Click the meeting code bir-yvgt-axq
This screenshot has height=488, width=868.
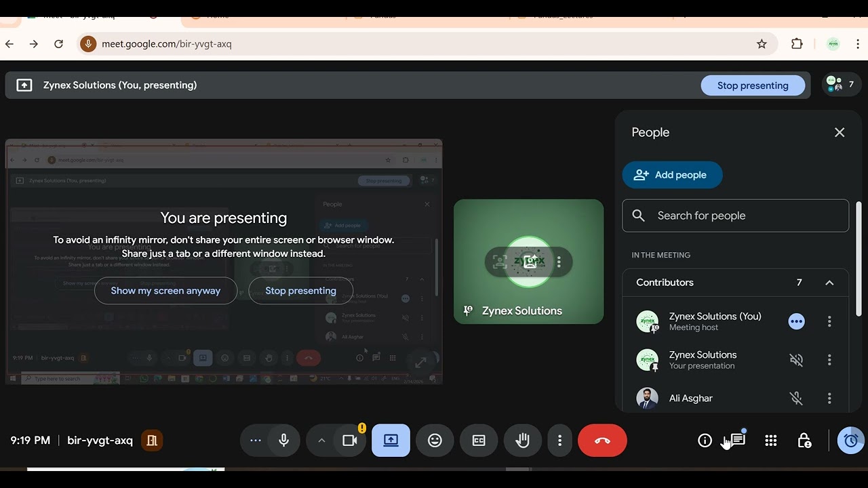(x=100, y=441)
